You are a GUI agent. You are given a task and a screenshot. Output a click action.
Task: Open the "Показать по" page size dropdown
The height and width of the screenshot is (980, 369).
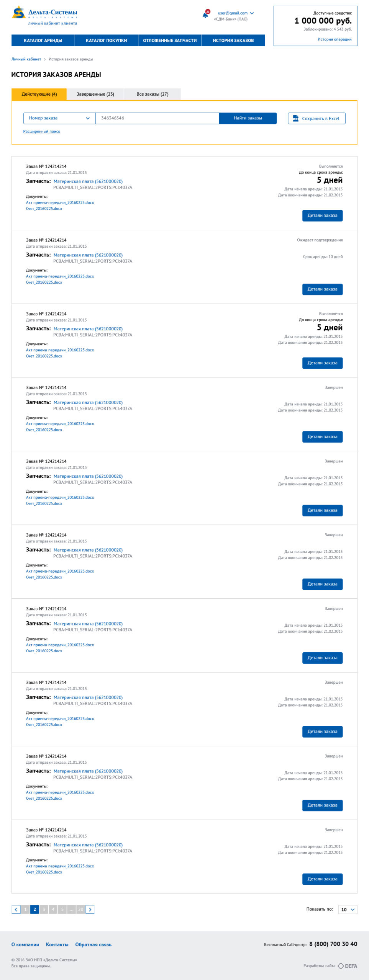pyautogui.click(x=348, y=910)
